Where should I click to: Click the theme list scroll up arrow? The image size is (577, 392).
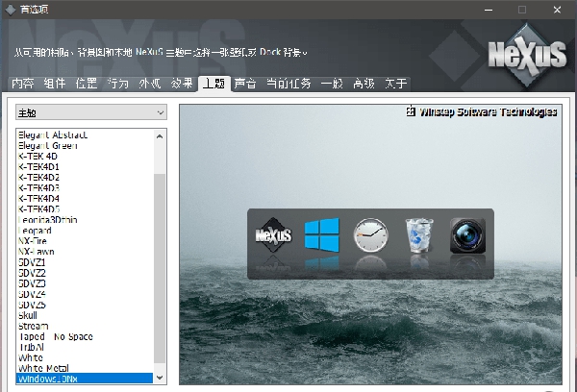tap(160, 136)
